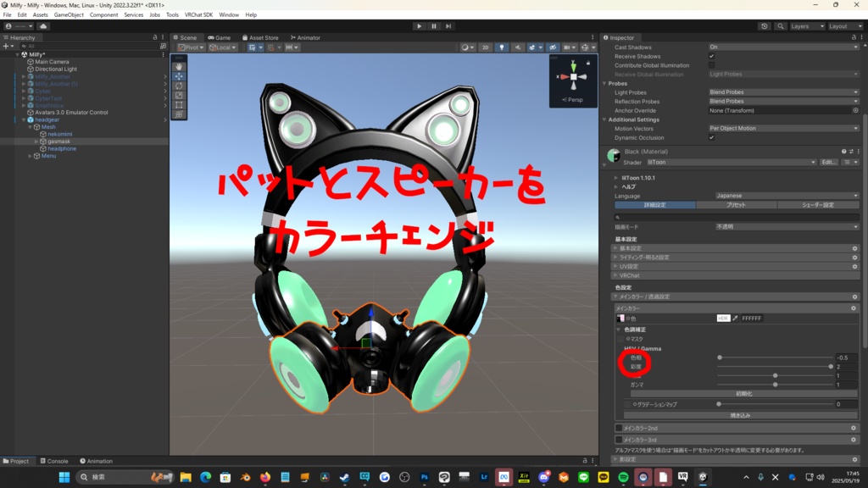Select the Scale tool
The image size is (868, 488).
pyautogui.click(x=179, y=95)
